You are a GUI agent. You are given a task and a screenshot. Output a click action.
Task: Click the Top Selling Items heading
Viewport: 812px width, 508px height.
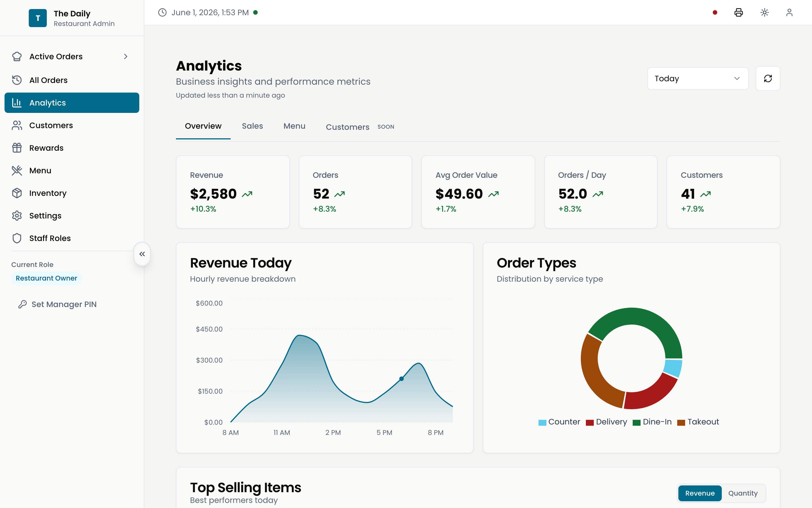(x=245, y=487)
